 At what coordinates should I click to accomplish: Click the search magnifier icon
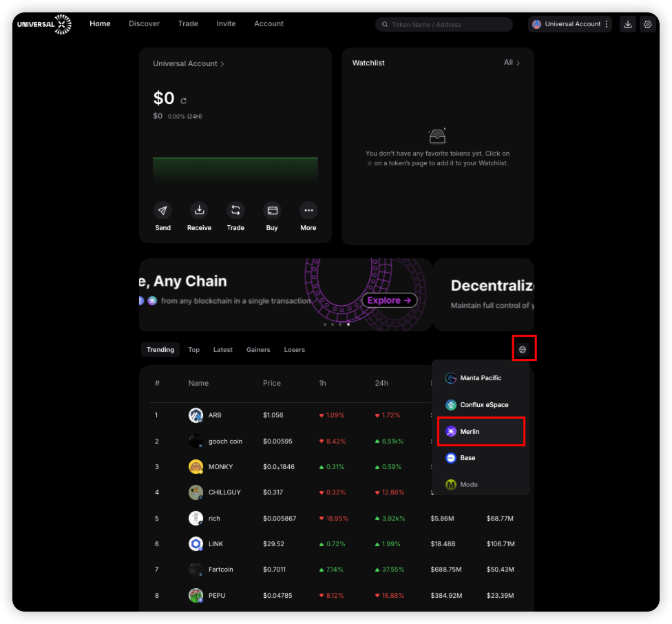click(385, 24)
